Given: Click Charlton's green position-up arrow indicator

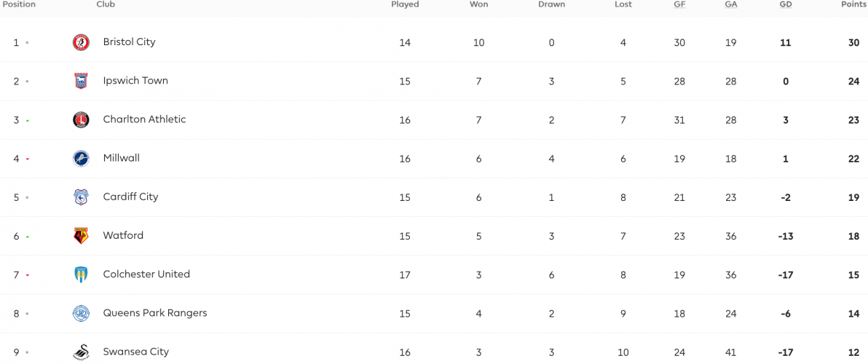Looking at the screenshot, I should (27, 121).
